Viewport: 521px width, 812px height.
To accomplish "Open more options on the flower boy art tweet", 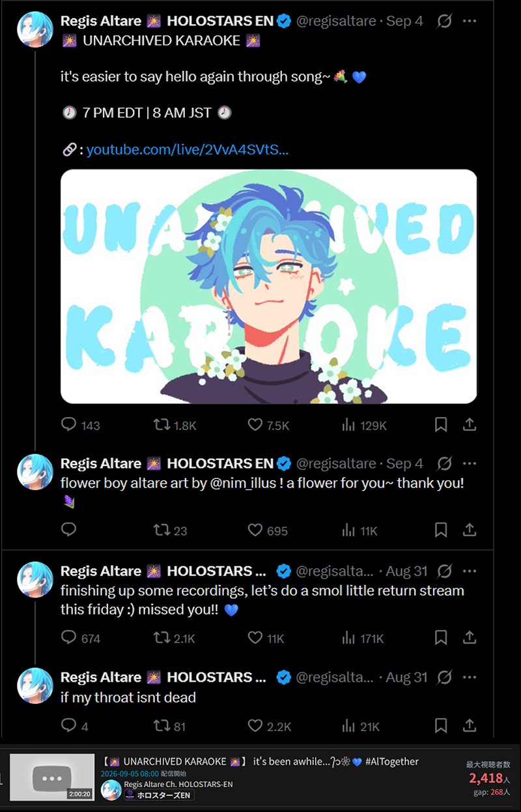I will coord(470,463).
